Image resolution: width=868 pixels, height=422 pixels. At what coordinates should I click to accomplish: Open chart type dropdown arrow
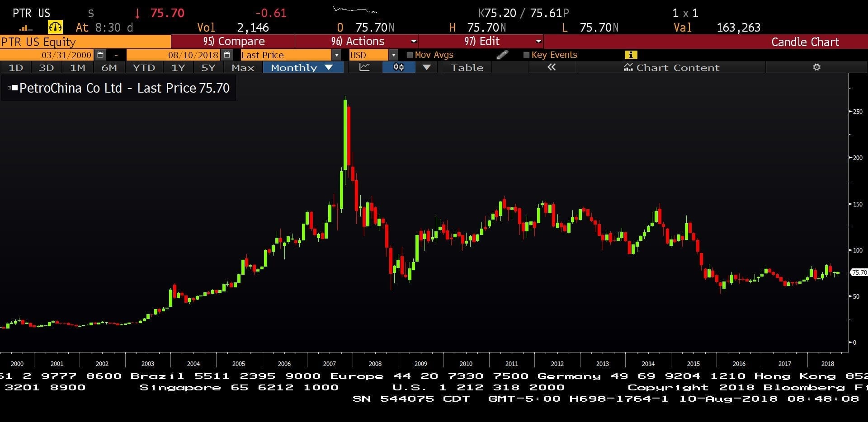tap(426, 67)
